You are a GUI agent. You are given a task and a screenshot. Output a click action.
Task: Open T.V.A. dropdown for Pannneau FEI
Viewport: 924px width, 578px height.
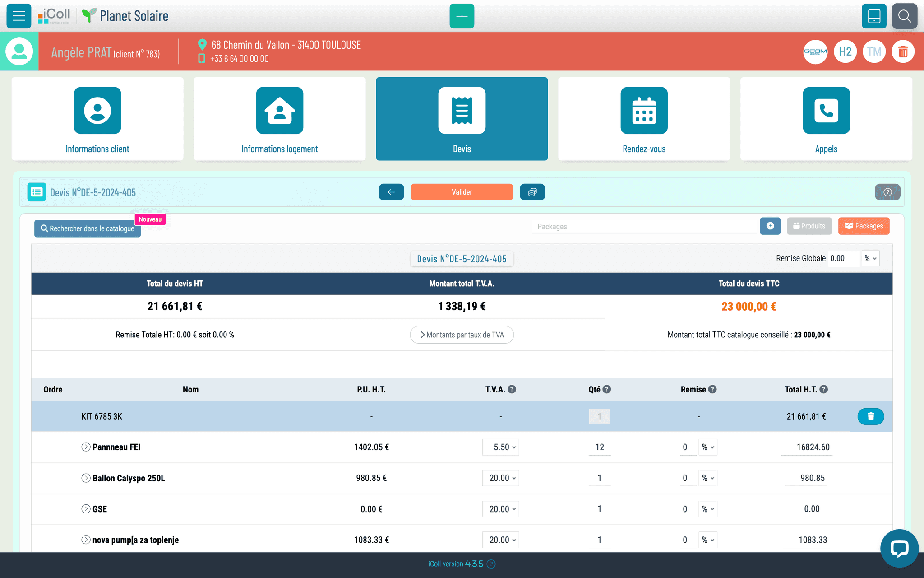pyautogui.click(x=501, y=447)
